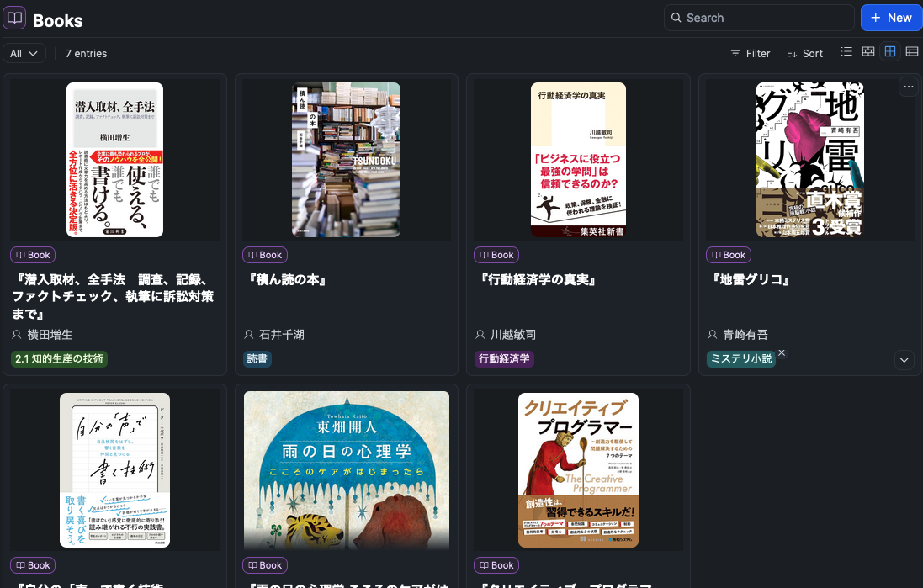The width and height of the screenshot is (923, 588).
Task: Remove the ミステリ小説 tag
Action: pos(781,353)
